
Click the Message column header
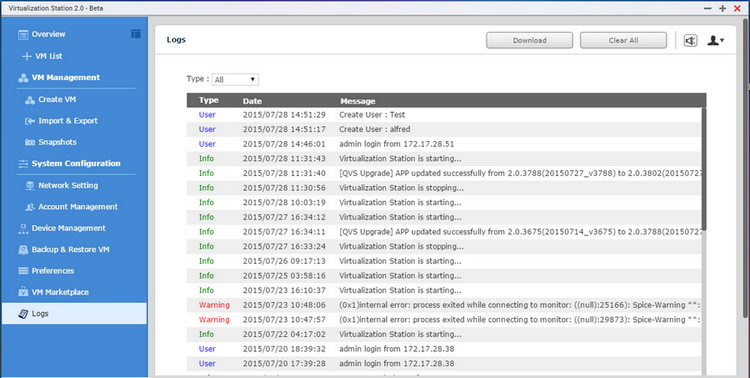point(357,101)
